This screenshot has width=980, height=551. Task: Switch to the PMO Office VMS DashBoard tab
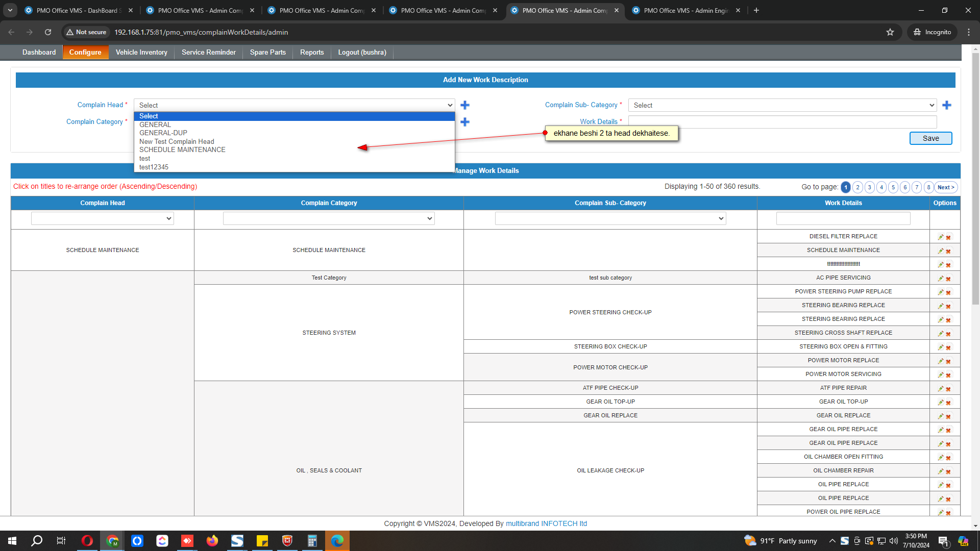point(77,10)
